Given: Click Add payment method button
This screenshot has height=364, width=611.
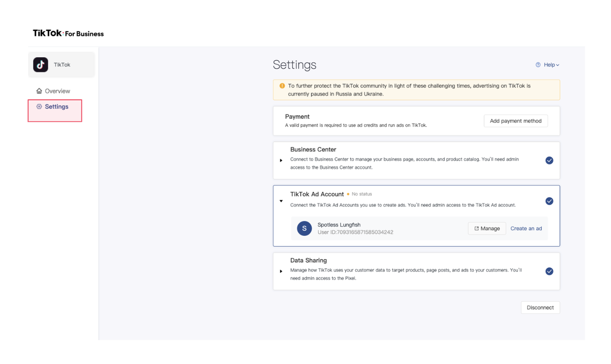Looking at the screenshot, I should coord(516,121).
